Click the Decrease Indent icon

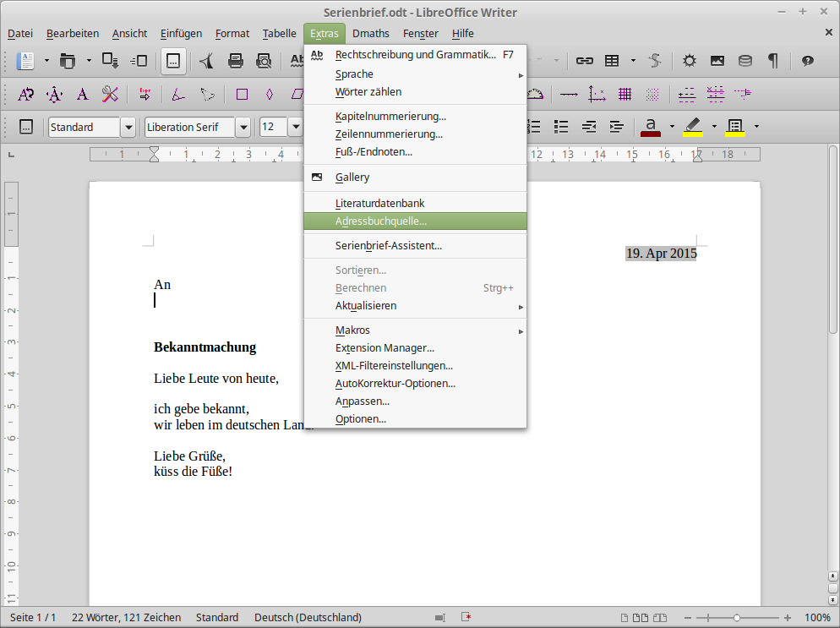[x=589, y=127]
